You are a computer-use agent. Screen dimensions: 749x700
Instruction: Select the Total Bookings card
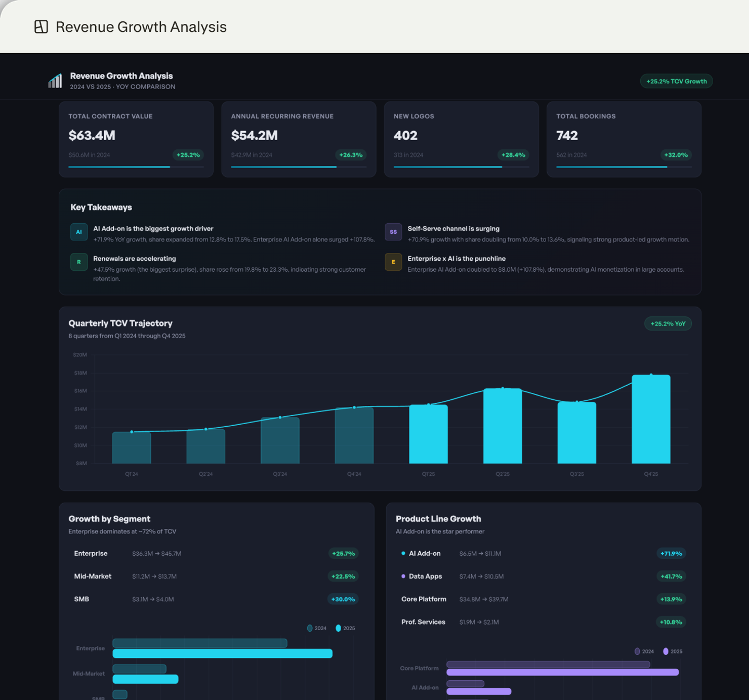click(x=624, y=139)
